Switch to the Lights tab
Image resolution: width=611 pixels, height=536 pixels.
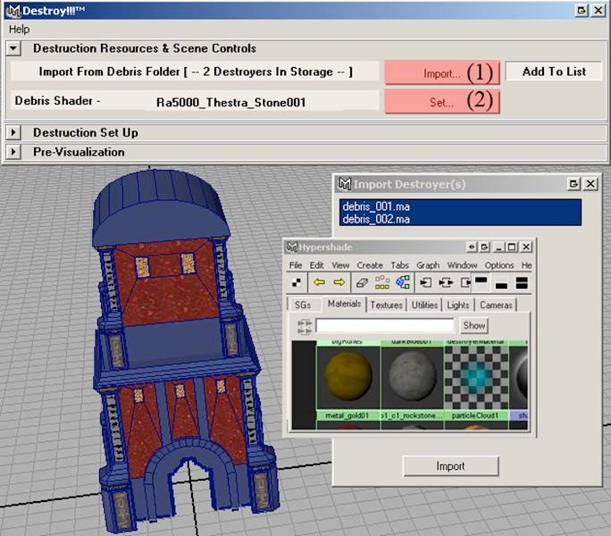click(x=458, y=305)
